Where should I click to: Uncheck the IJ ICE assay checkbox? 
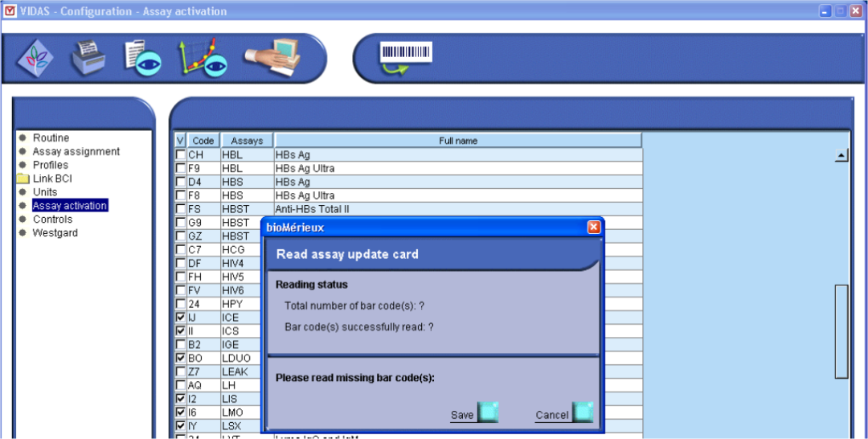(181, 318)
